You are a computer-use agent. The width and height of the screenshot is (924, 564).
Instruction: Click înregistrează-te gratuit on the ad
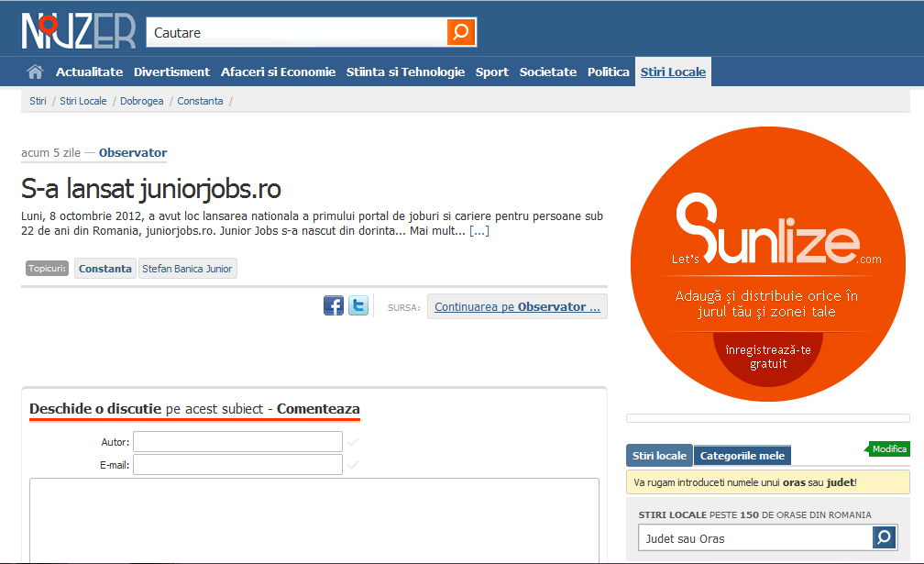(x=768, y=357)
